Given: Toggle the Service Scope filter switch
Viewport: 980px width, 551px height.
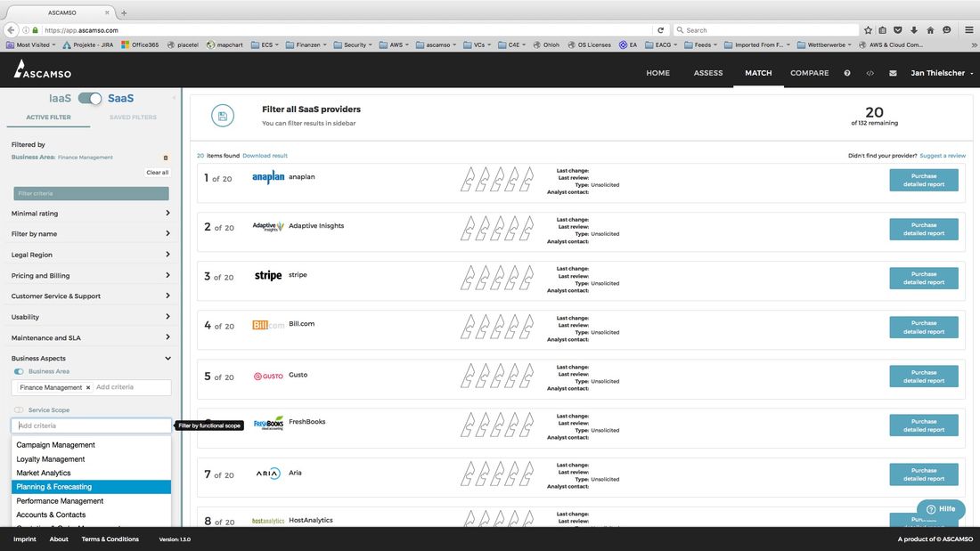Looking at the screenshot, I should [x=19, y=410].
